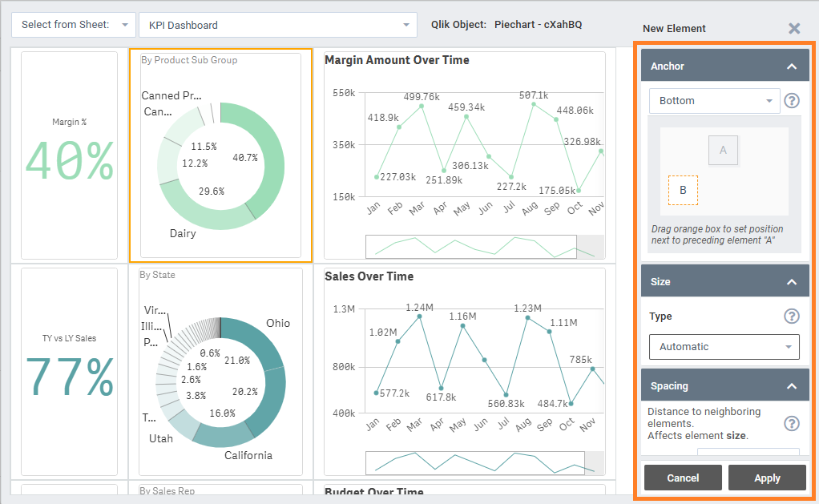This screenshot has height=504, width=819.
Task: Show help for the Size Type
Action: pos(792,316)
